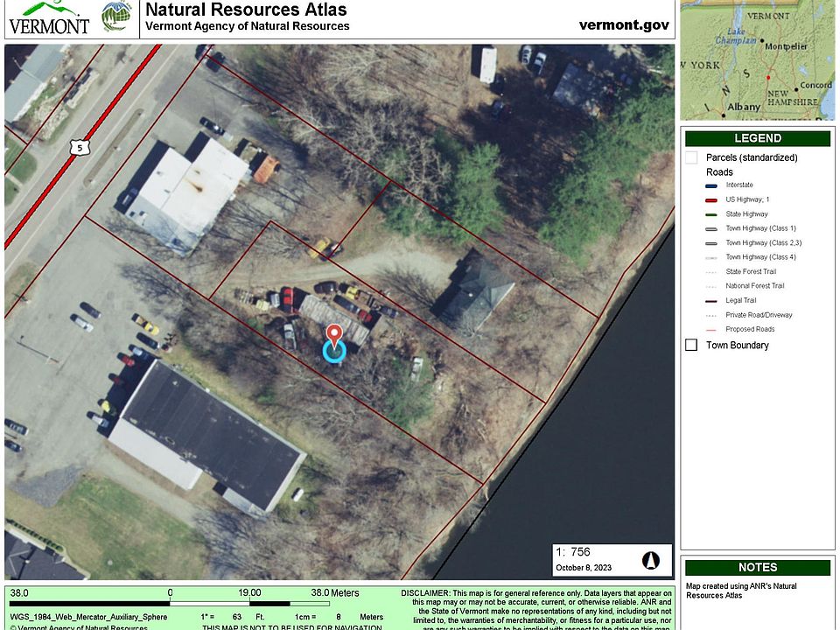840x630 pixels.
Task: Click the Albany label on the inset map
Action: pos(744,107)
